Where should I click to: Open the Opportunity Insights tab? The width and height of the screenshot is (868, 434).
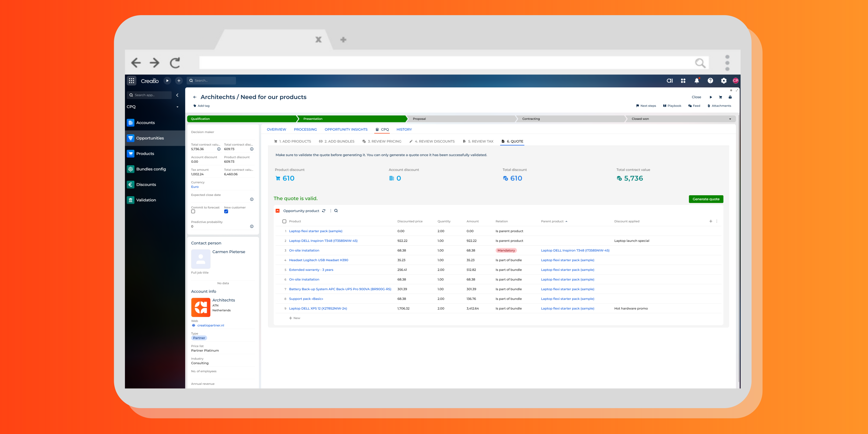point(346,129)
